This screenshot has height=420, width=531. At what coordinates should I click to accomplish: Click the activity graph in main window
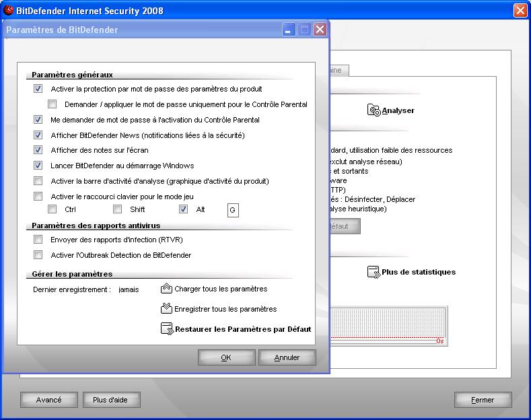(x=389, y=326)
